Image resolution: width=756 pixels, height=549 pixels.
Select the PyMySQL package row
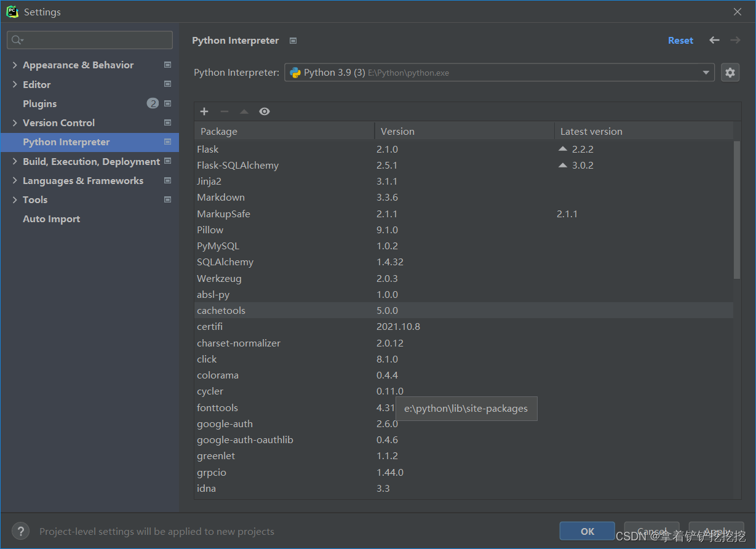[464, 246]
